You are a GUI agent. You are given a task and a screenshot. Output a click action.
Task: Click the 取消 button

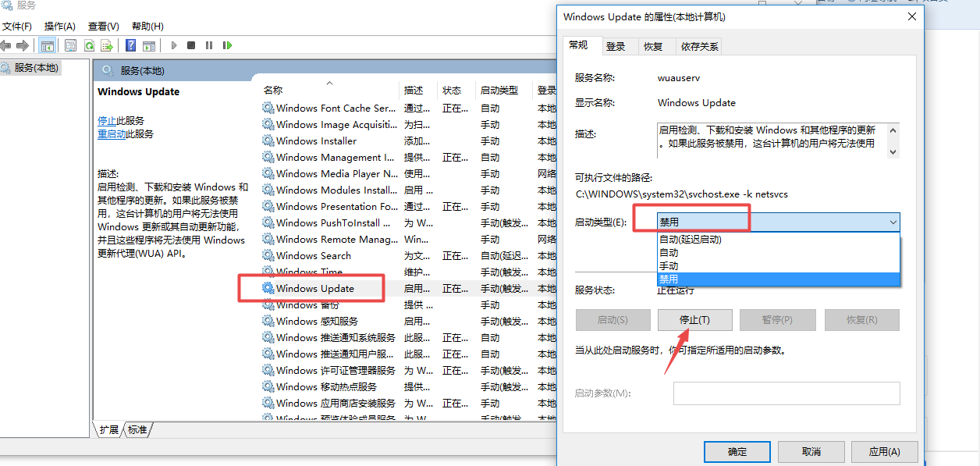coord(811,452)
